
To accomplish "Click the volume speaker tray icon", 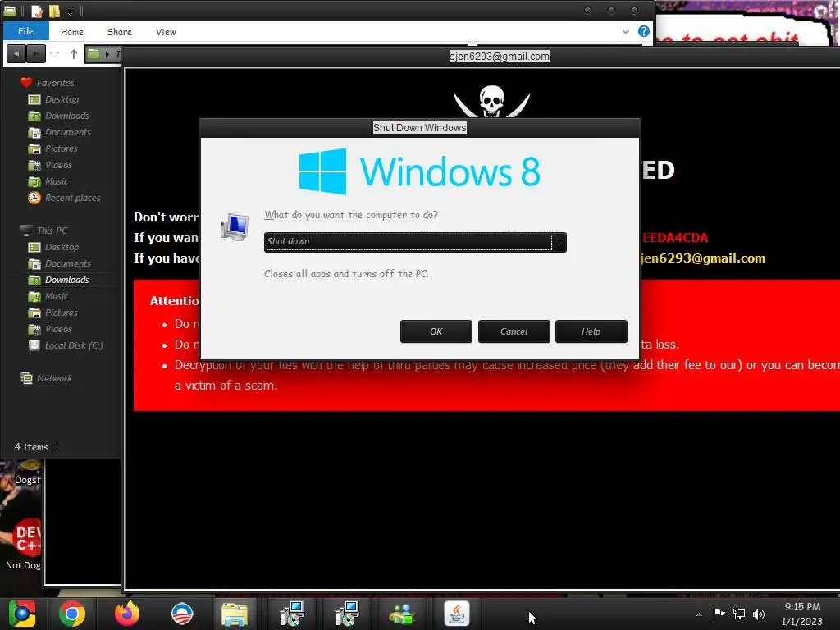I will pyautogui.click(x=759, y=614).
